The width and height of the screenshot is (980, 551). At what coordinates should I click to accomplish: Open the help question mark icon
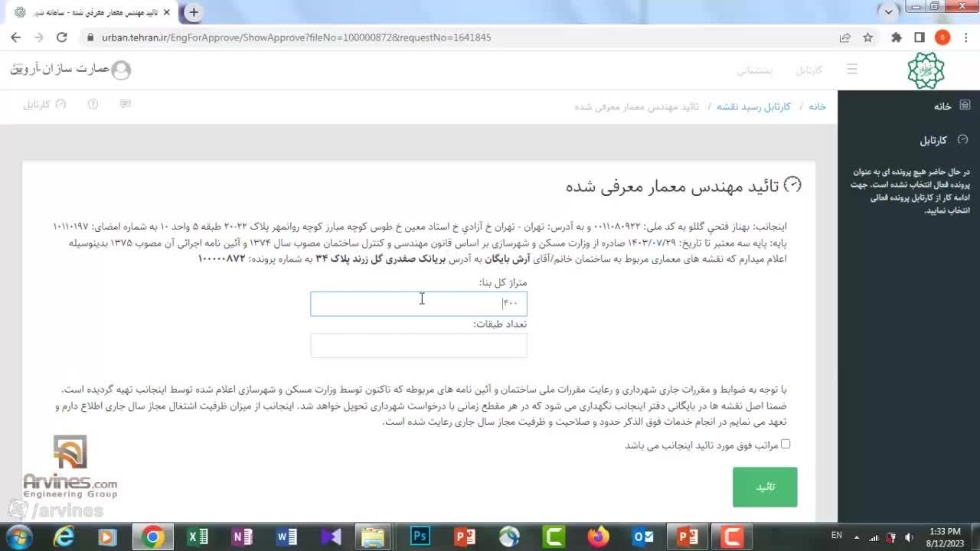(93, 104)
